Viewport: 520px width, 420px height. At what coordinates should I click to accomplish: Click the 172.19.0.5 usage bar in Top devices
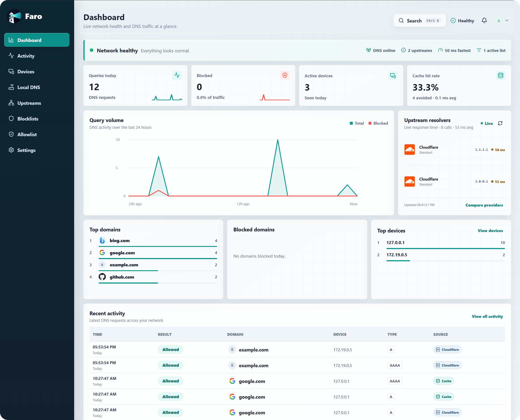pos(446,261)
